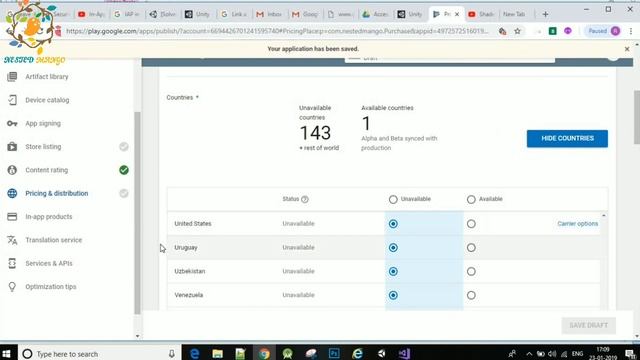Click the green extension icon in toolbar
640x360 pixels.
point(552,31)
